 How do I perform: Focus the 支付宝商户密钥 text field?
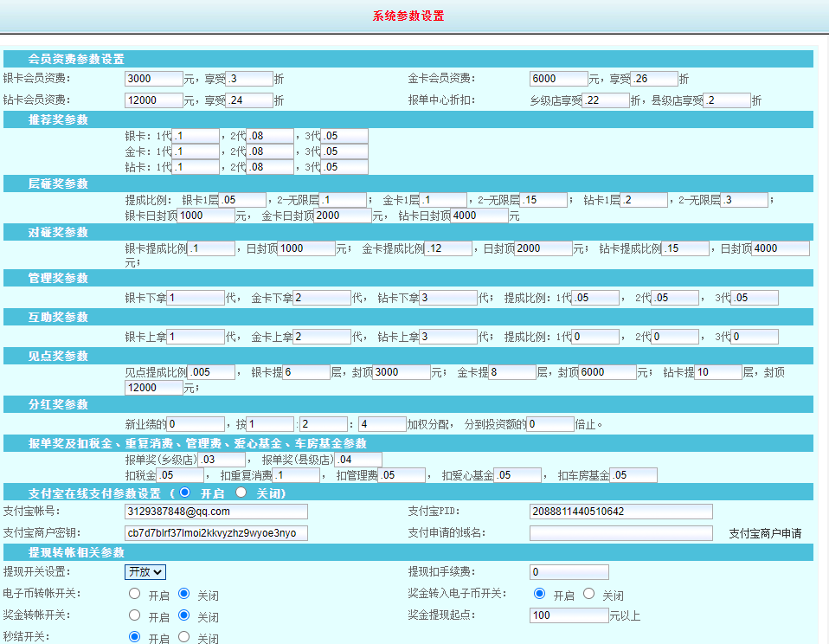point(215,533)
